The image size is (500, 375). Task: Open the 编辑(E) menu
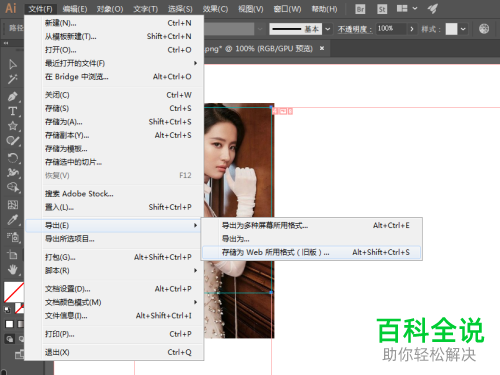[x=75, y=9]
